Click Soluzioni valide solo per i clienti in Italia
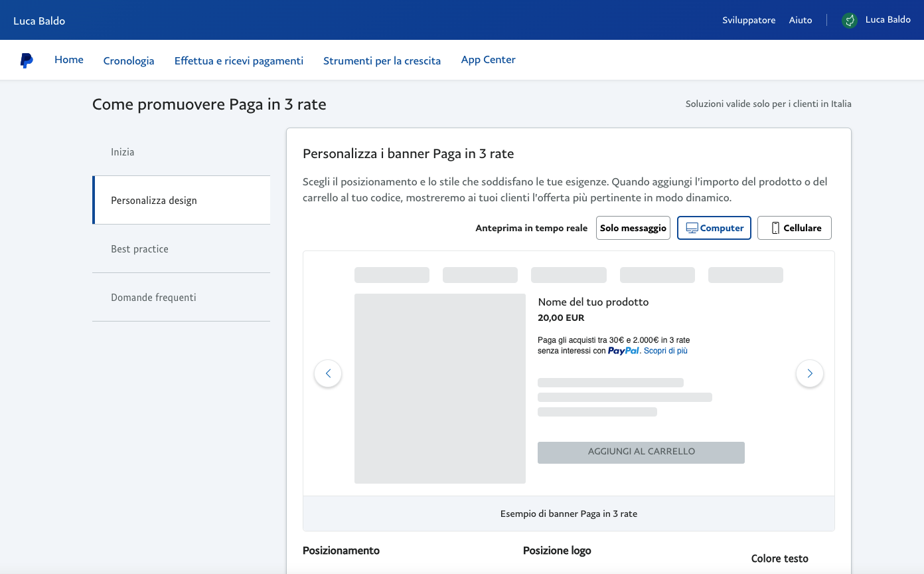This screenshot has height=574, width=924. click(x=769, y=104)
